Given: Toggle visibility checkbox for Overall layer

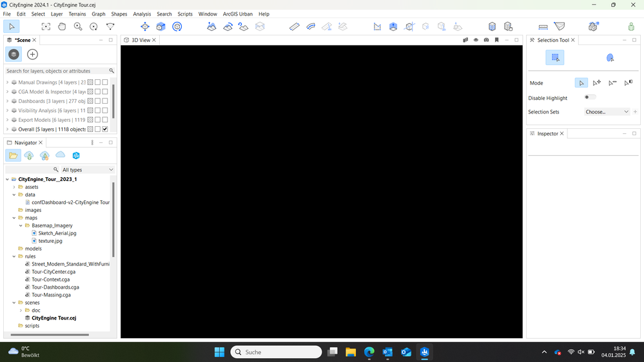Looking at the screenshot, I should click(x=105, y=129).
